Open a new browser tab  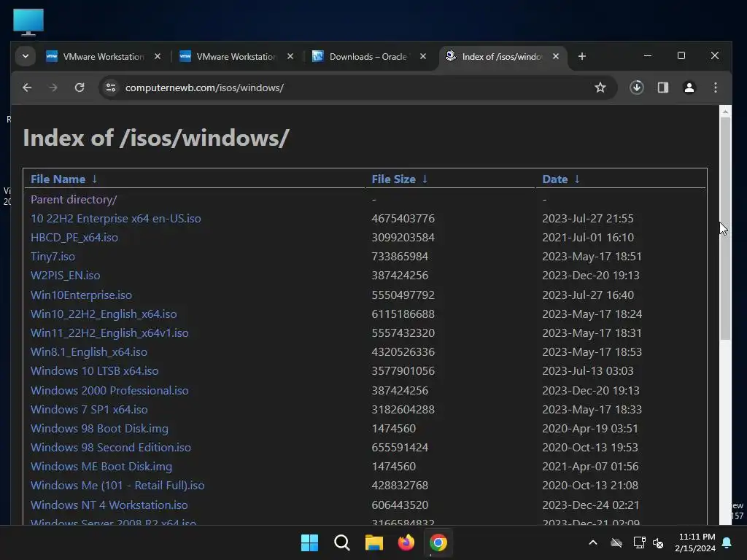click(x=581, y=56)
